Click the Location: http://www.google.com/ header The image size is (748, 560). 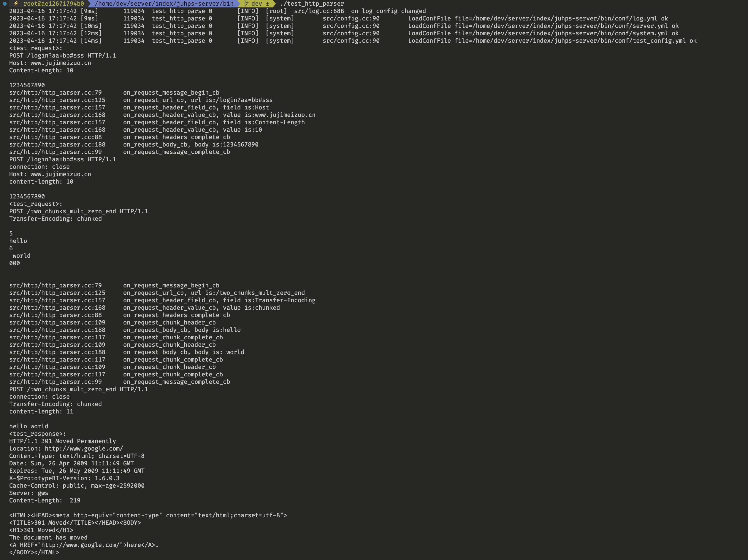[66, 449]
